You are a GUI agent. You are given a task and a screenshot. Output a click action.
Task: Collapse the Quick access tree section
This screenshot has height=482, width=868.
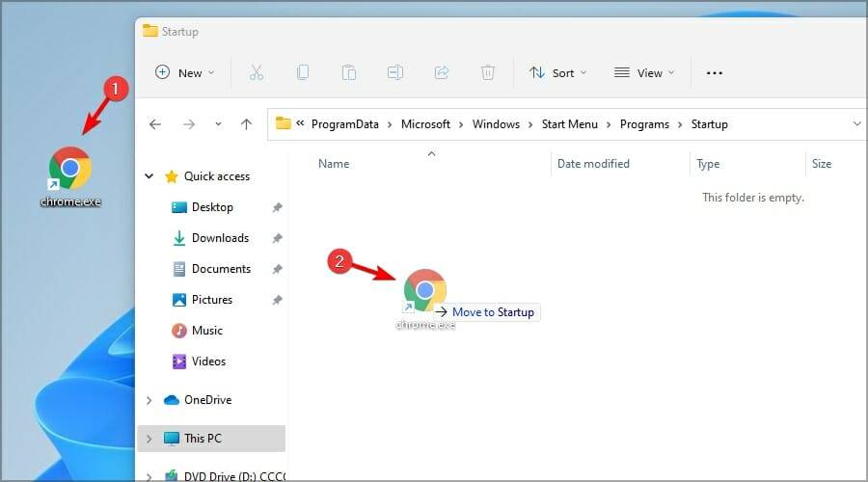coord(149,176)
